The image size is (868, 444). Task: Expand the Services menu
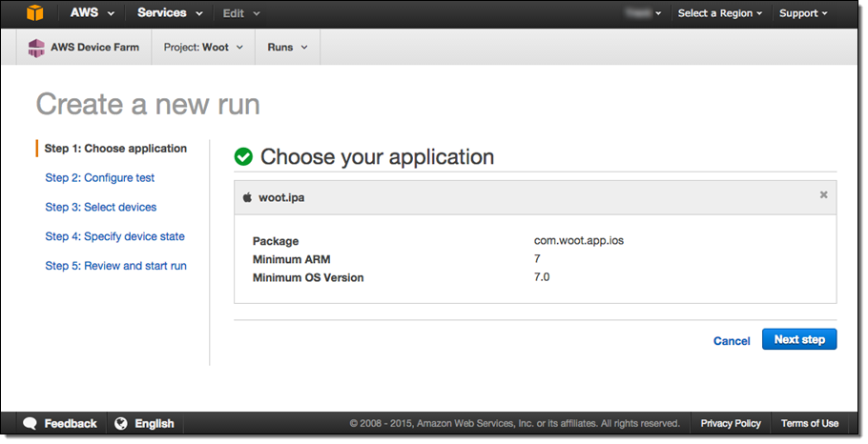click(169, 13)
